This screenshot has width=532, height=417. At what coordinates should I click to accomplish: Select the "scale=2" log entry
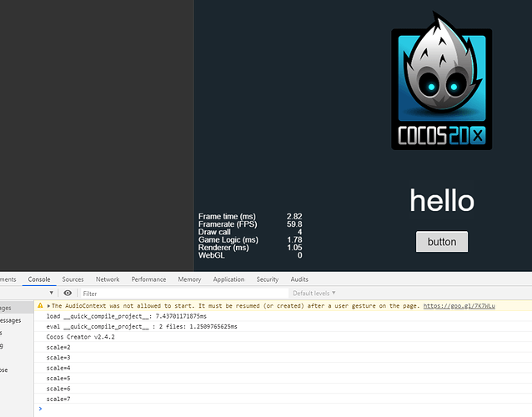point(283,347)
